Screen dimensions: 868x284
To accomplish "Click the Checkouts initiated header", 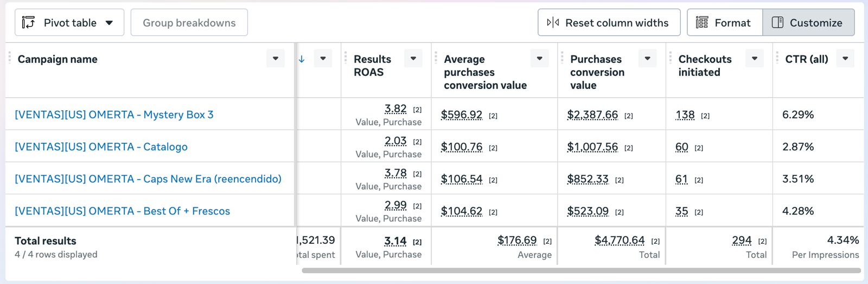I will (705, 66).
